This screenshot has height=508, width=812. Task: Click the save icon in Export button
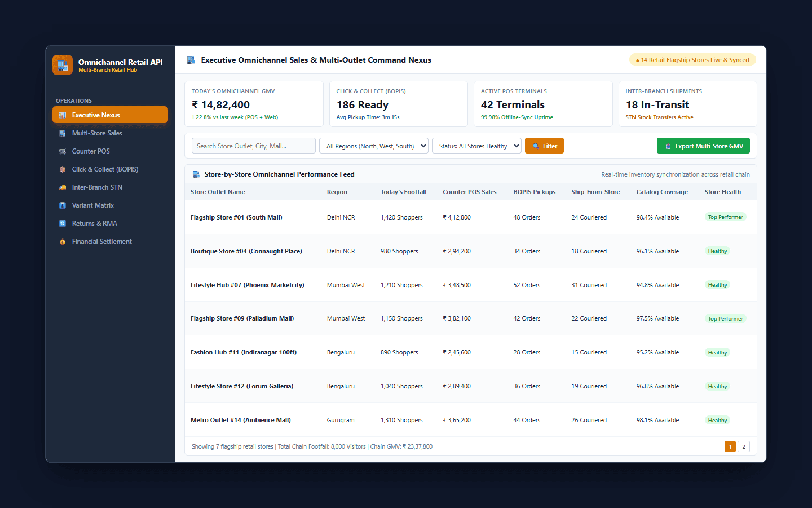[x=668, y=146]
